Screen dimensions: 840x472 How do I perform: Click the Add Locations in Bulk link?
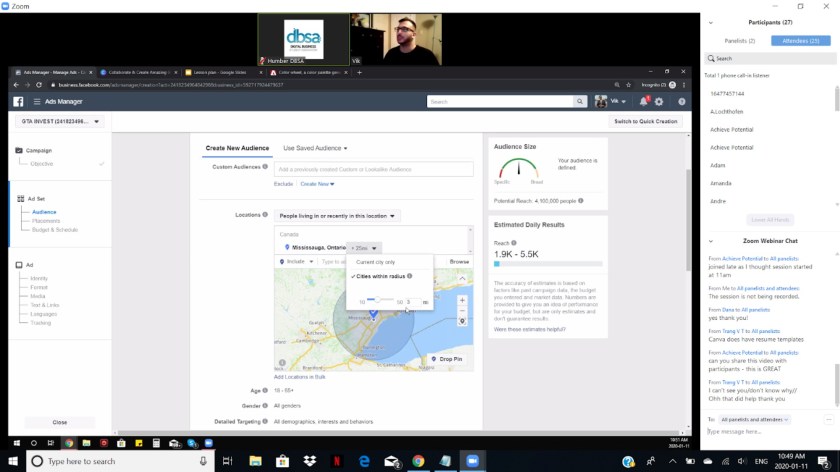(305, 376)
